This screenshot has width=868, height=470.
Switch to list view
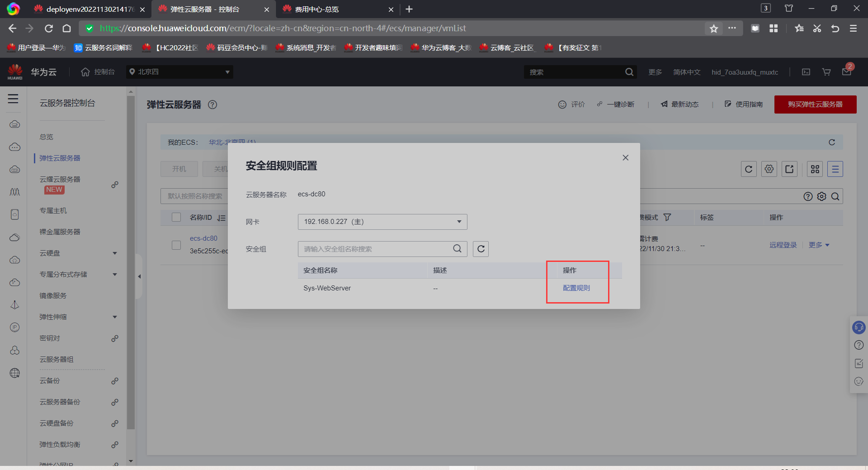click(x=835, y=169)
